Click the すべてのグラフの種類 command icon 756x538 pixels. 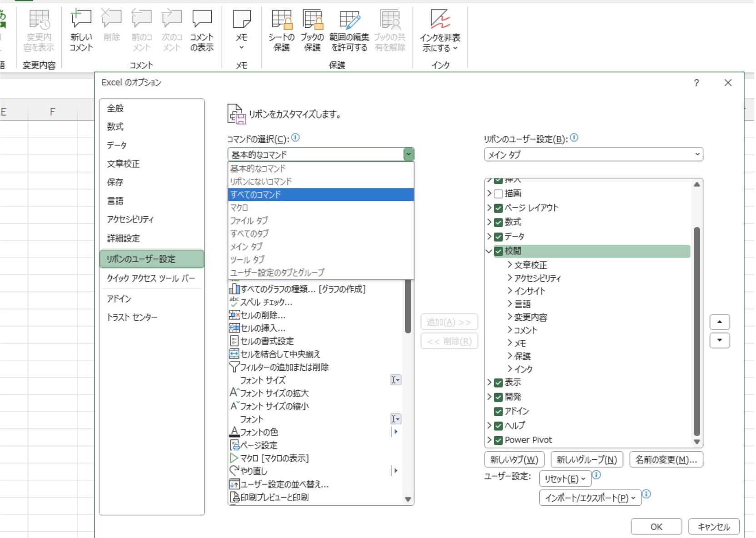click(234, 289)
